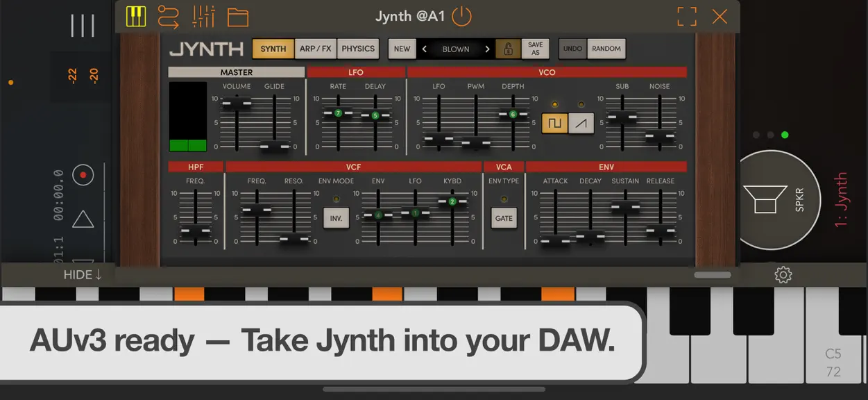Open host settings gear icon

(783, 275)
